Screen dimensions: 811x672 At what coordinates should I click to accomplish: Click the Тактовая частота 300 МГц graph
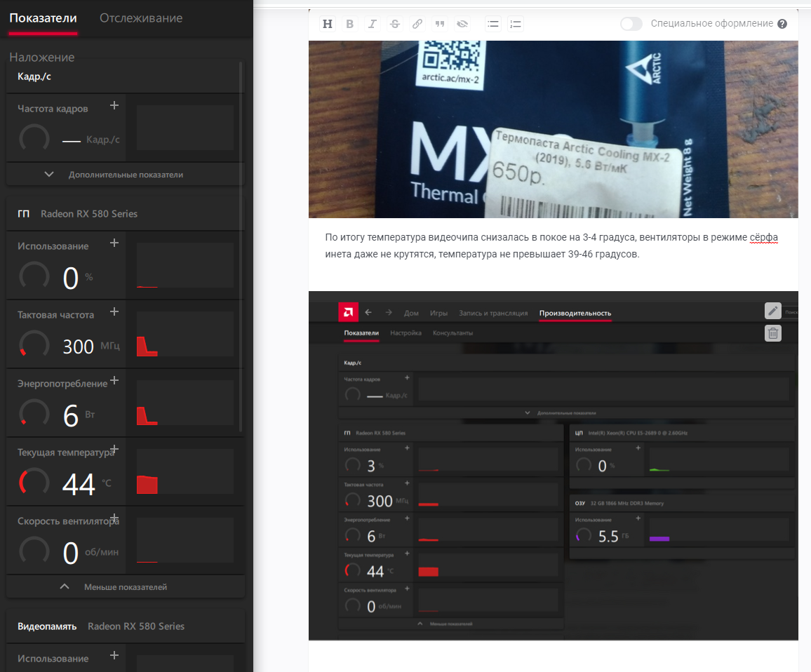(x=185, y=334)
